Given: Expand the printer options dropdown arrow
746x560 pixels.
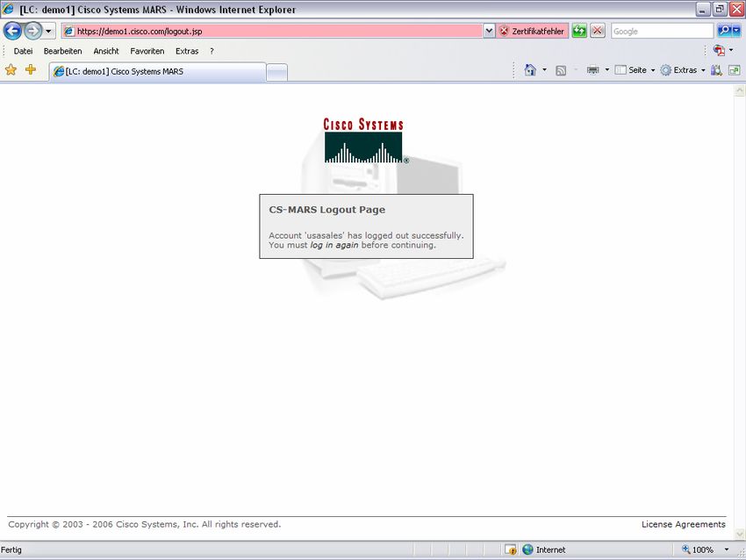Looking at the screenshot, I should (x=607, y=70).
